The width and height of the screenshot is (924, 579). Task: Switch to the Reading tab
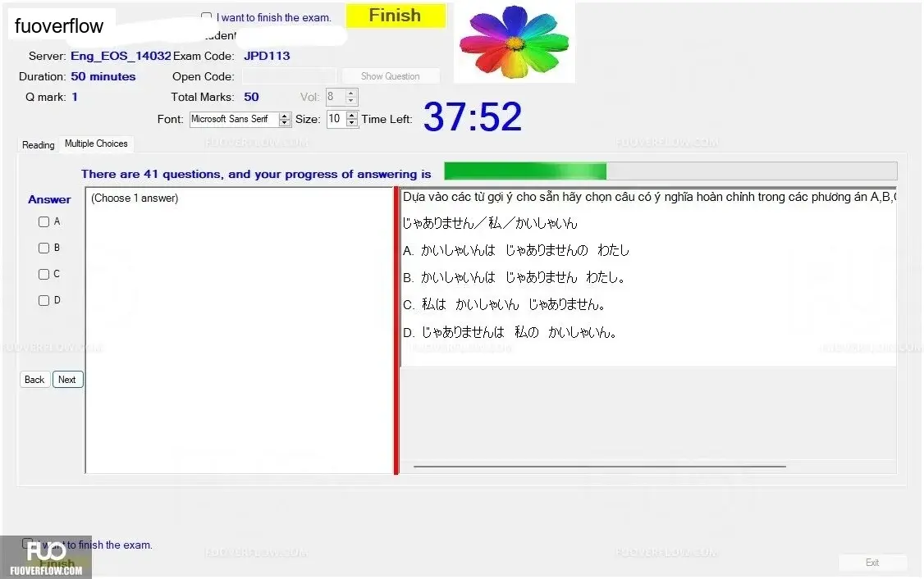click(39, 145)
